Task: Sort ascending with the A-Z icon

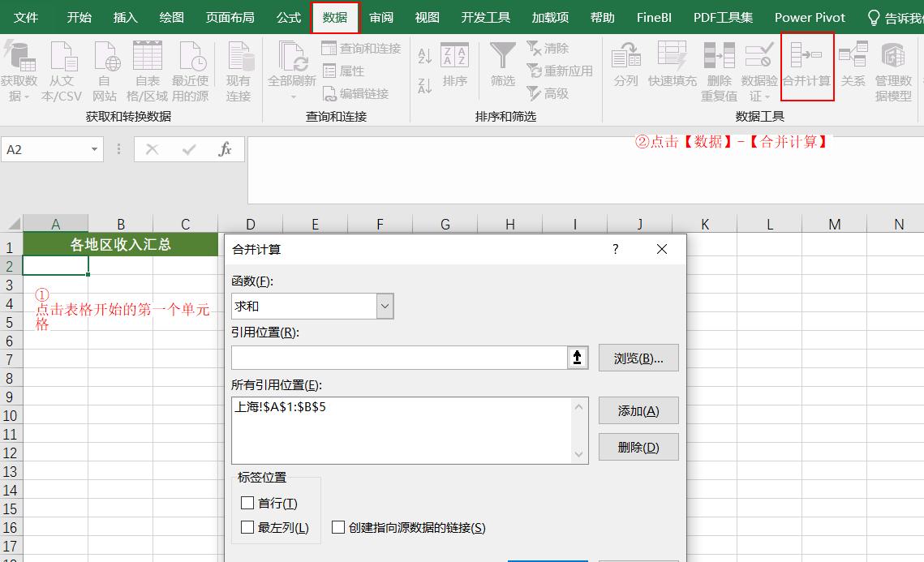Action: (424, 56)
